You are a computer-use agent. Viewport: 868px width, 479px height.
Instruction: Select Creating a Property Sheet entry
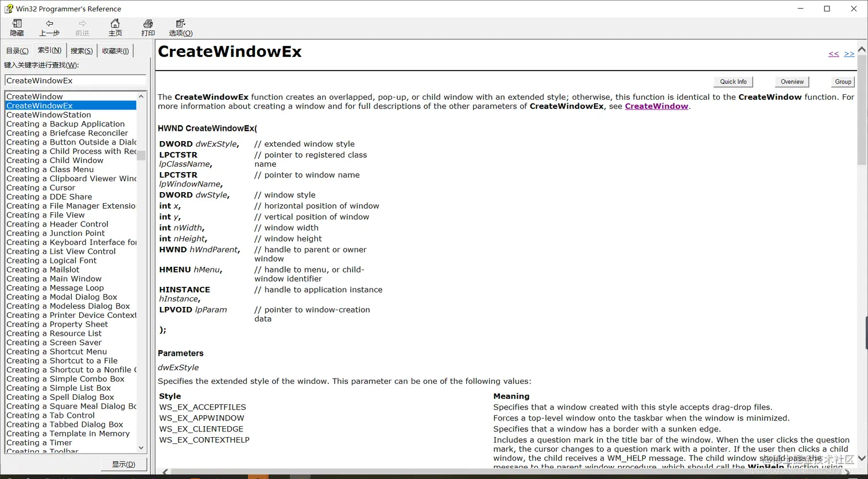coord(71,324)
